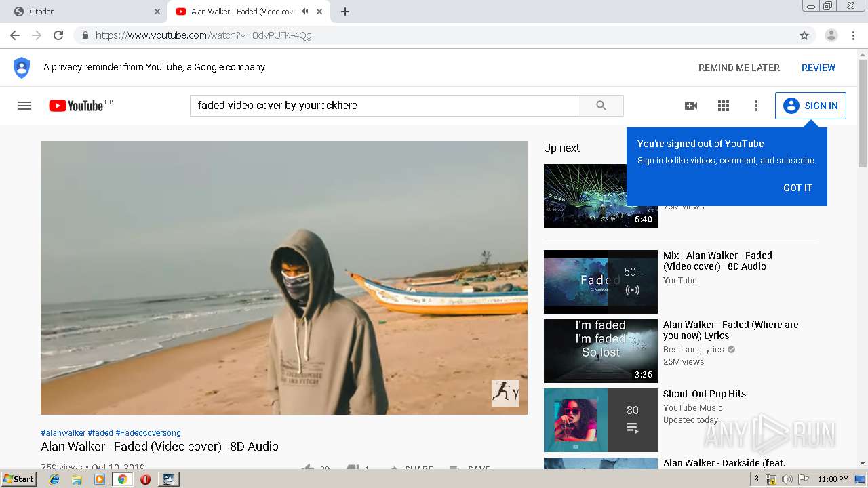Screen dimensions: 868x488
Task: Open the YouTube apps grid icon
Action: coord(724,106)
